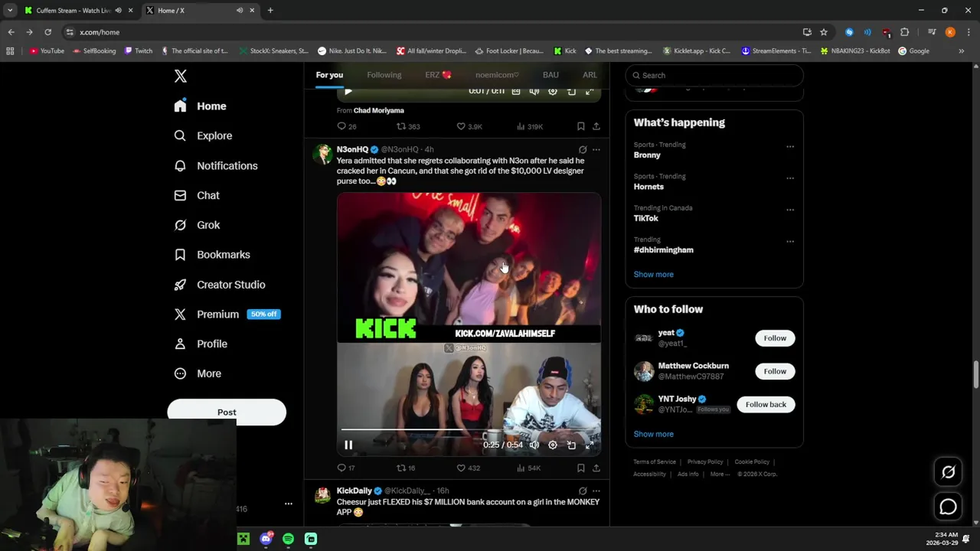Screen dimensions: 980x551
Task: Open the N3onHQ post more options menu
Action: tap(596, 150)
